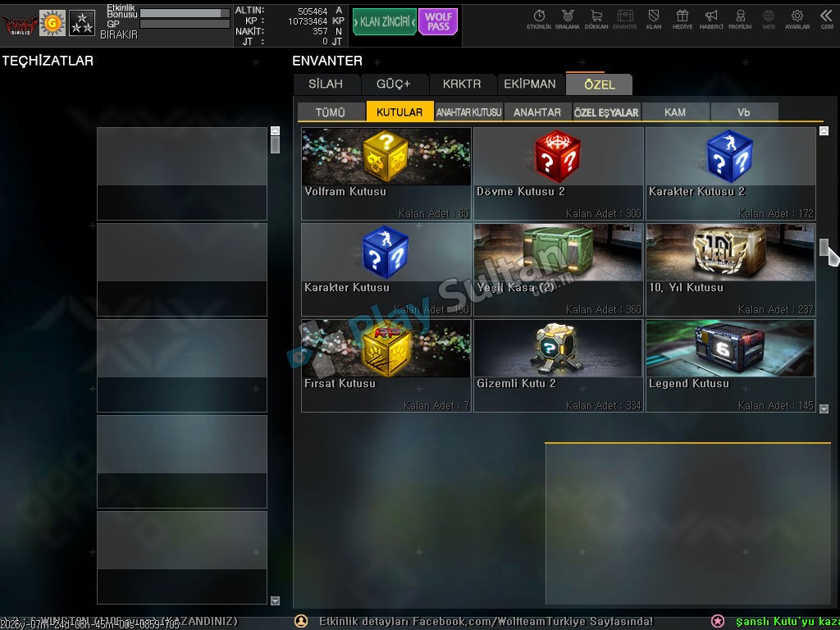840x630 pixels.
Task: Click the ALTIN value 505464
Action: 313,11
